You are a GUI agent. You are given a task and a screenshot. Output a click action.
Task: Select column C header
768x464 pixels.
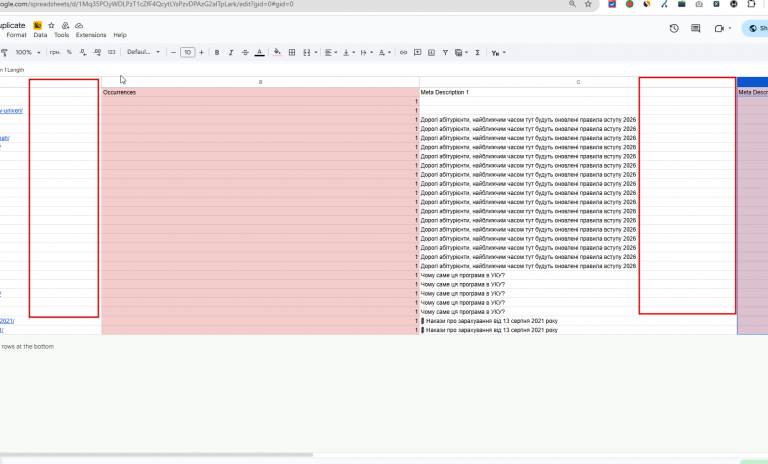[x=578, y=82]
